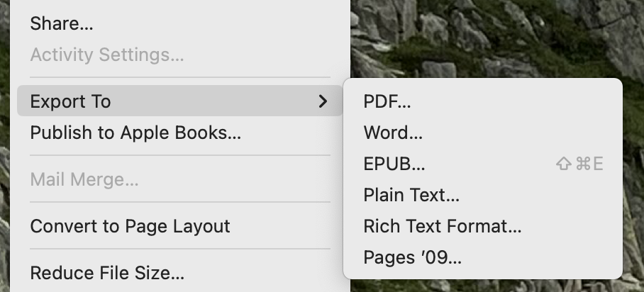Click the disabled Mail Merge… item
Viewport: 644px width, 292px height.
click(180, 179)
